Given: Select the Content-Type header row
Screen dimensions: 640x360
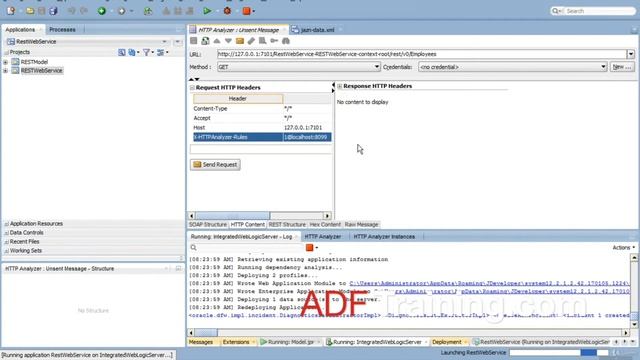Looking at the screenshot, I should point(262,109).
